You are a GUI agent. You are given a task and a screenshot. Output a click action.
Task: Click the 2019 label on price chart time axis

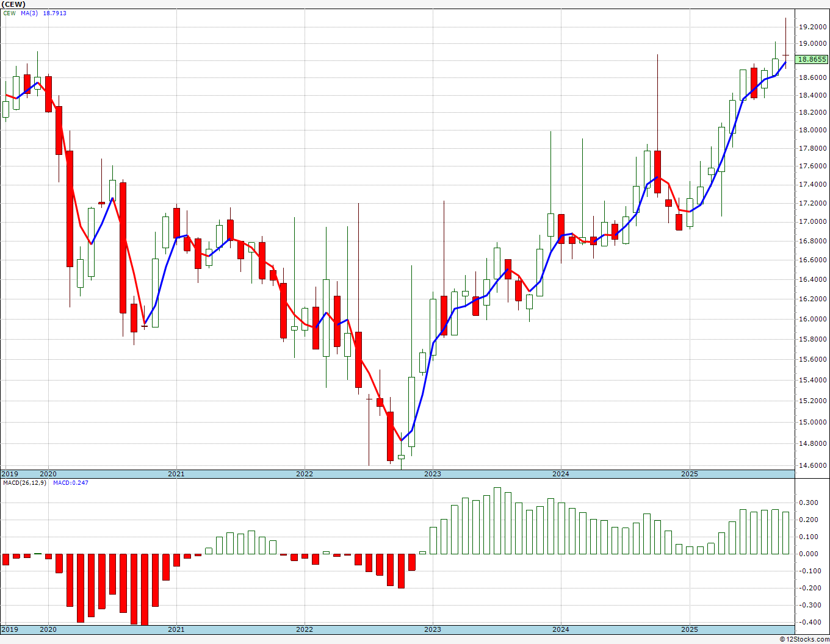coord(9,474)
